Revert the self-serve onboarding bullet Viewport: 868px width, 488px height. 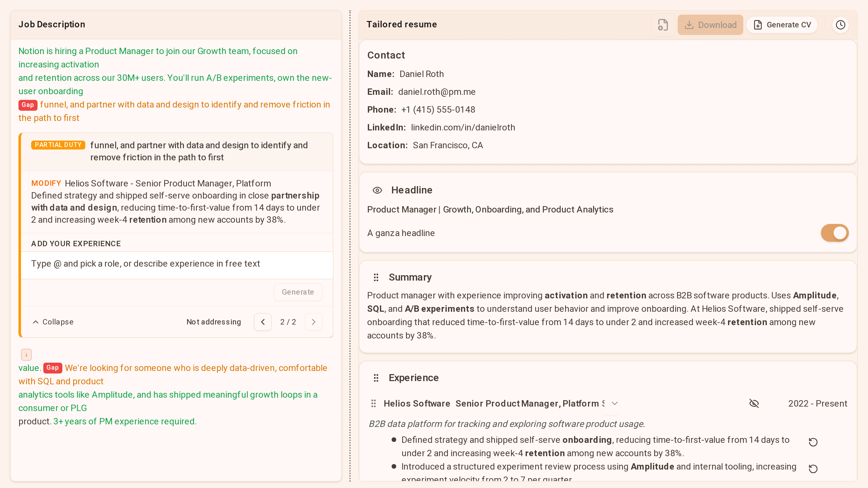pyautogui.click(x=813, y=442)
